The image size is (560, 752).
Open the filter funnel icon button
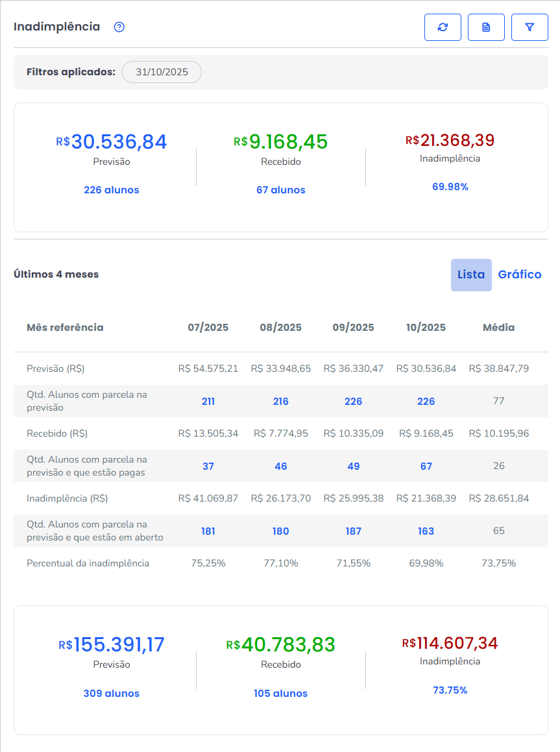coord(530,27)
